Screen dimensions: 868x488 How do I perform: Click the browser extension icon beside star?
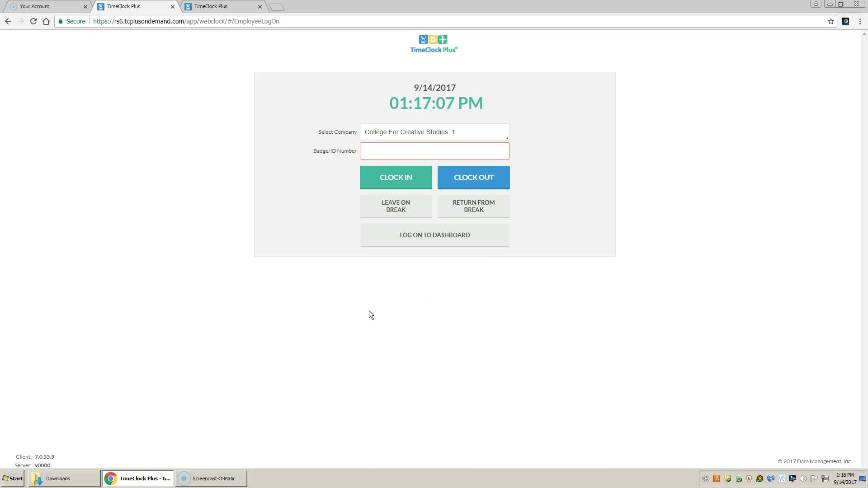845,21
